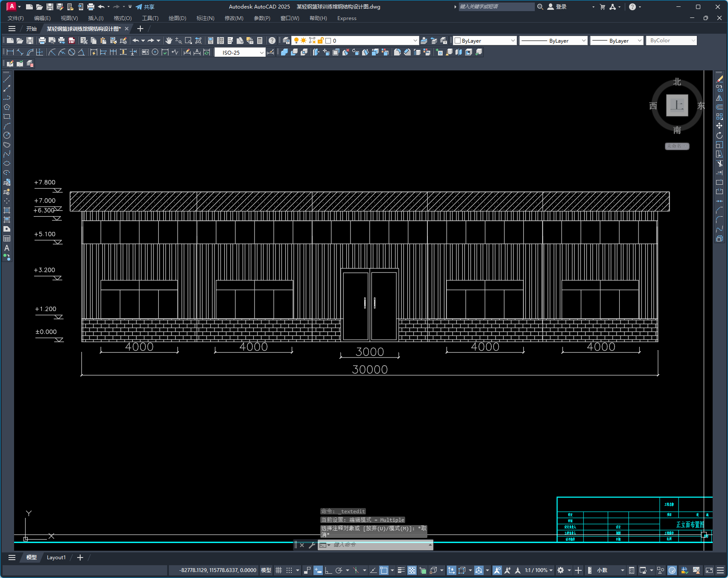
Task: Toggle lineweight display in status bar
Action: 401,570
